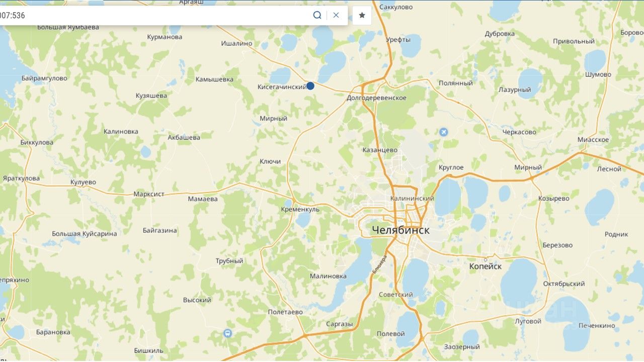Open favorites with the star button
644x362 pixels.
point(362,15)
